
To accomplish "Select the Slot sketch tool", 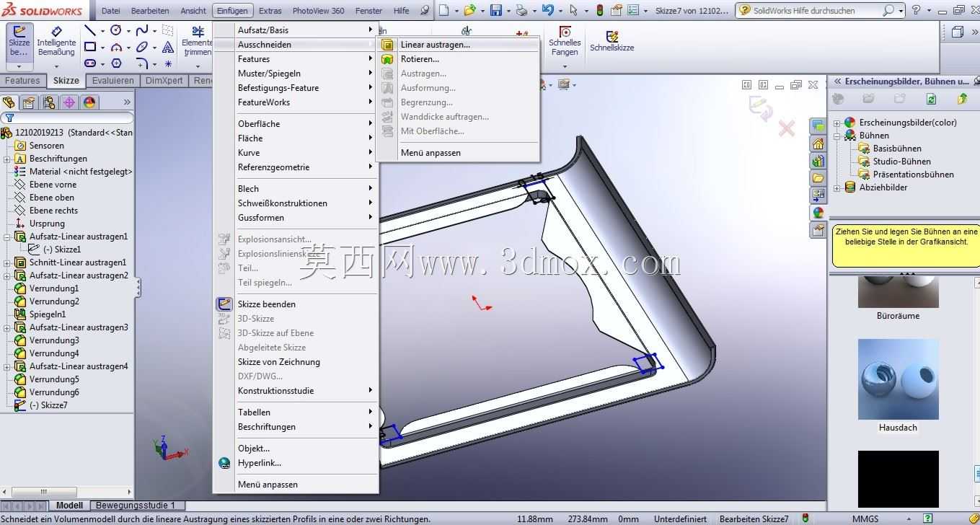I will point(90,63).
